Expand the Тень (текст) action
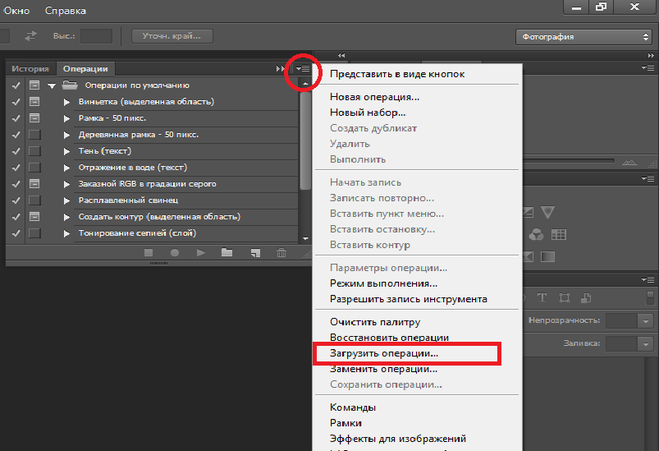Screen dimensions: 659x451 click(67, 151)
